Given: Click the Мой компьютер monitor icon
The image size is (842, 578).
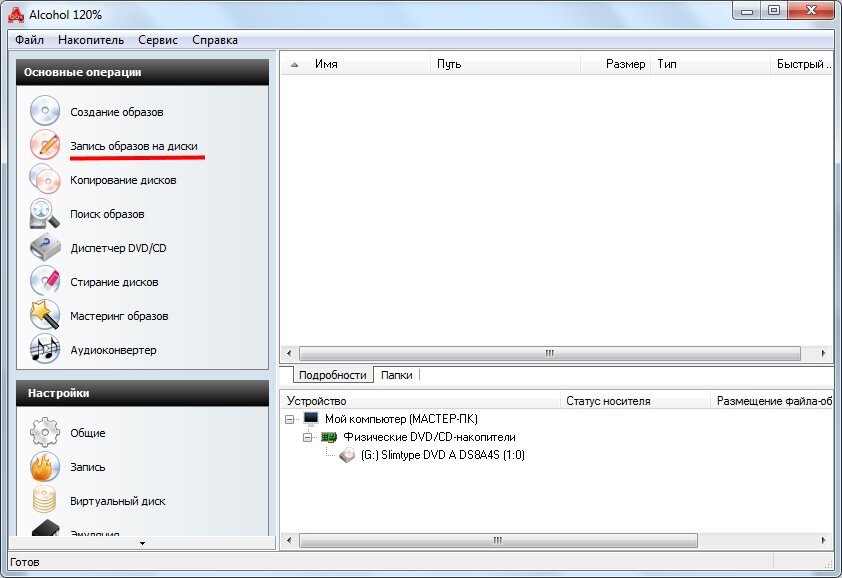Looking at the screenshot, I should [x=311, y=418].
